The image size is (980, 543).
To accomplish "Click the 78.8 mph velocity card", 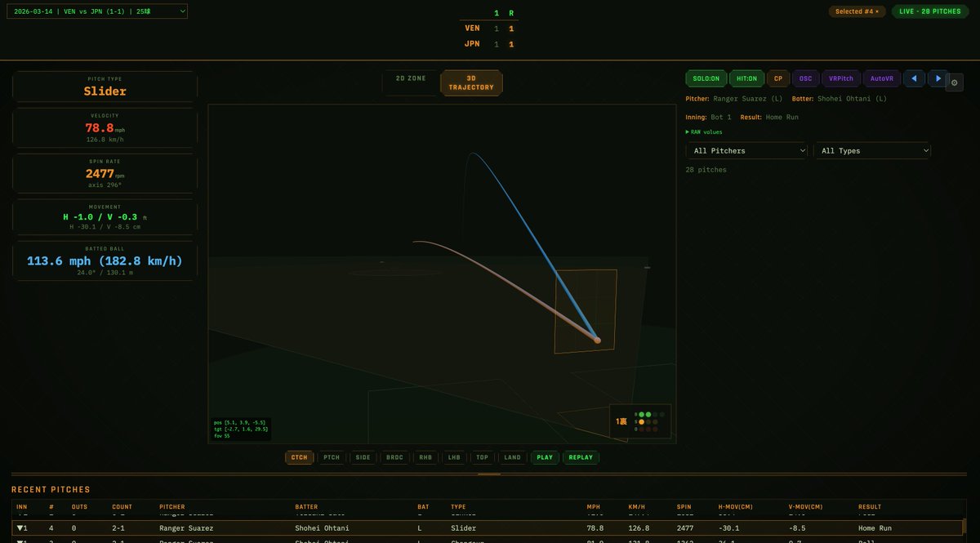I will click(x=105, y=127).
